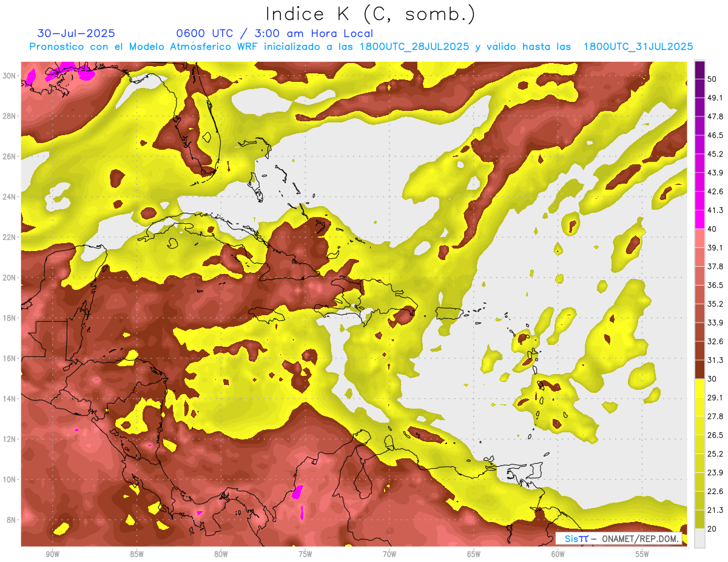728x562 pixels.
Task: Click the legend value '46.5'
Action: click(715, 135)
